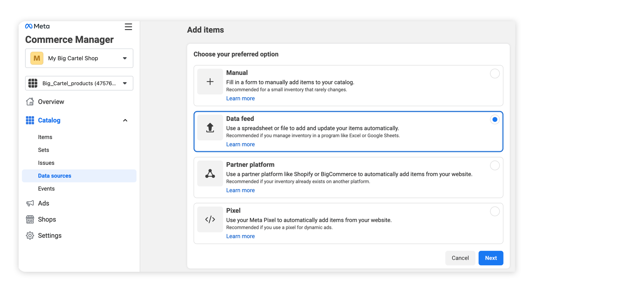Collapse the Catalog section chevron
This screenshot has width=644, height=293.
(x=125, y=120)
